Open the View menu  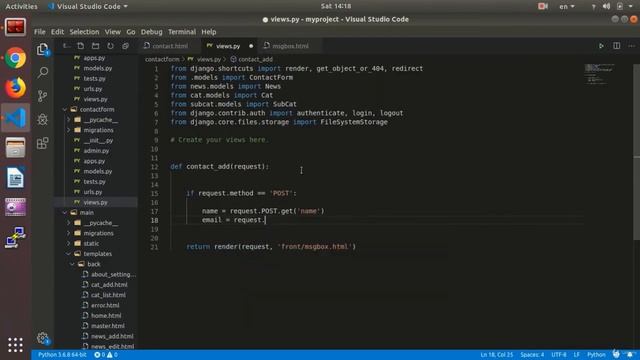112,32
